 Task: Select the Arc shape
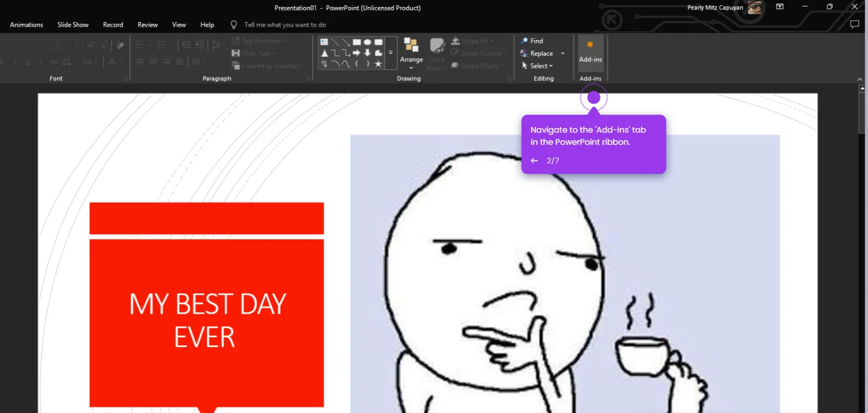(335, 64)
